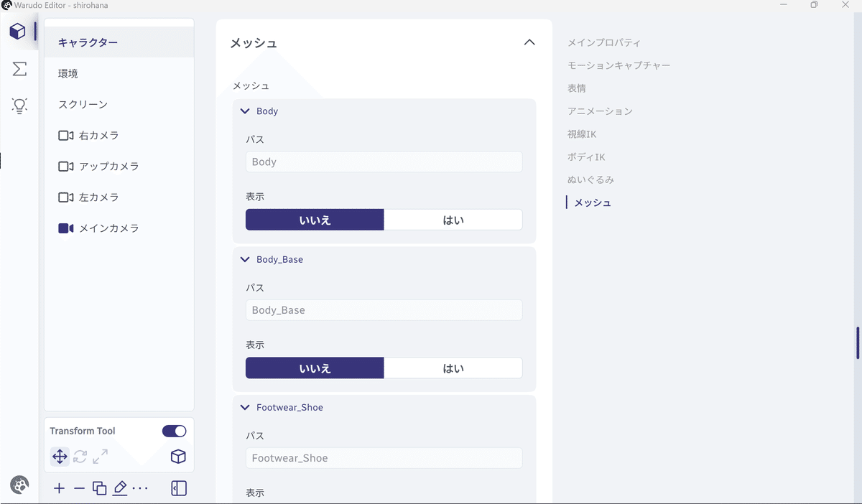The image size is (862, 504).
Task: Collapse the メッシュ section chevron
Action: 529,42
